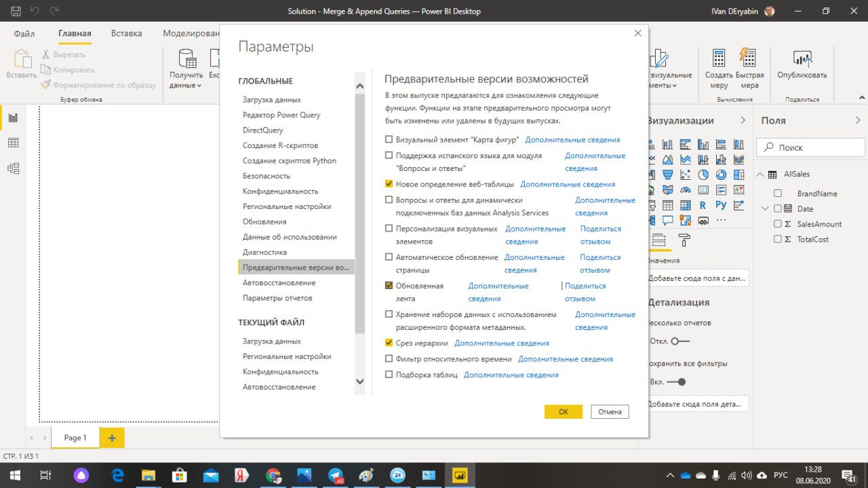The image size is (868, 488).
Task: Show hidden system tray icons
Action: click(x=670, y=475)
